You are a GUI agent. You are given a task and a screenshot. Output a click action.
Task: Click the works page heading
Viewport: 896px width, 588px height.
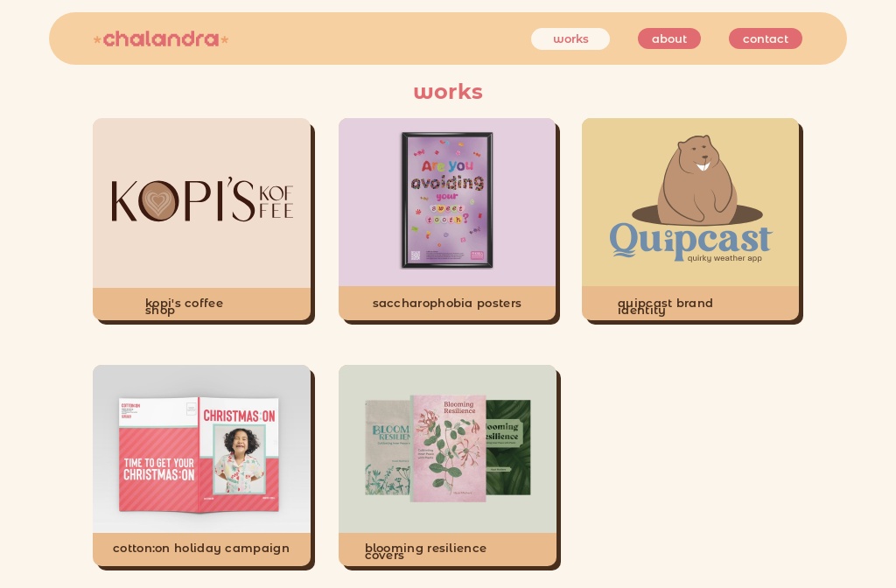click(448, 91)
